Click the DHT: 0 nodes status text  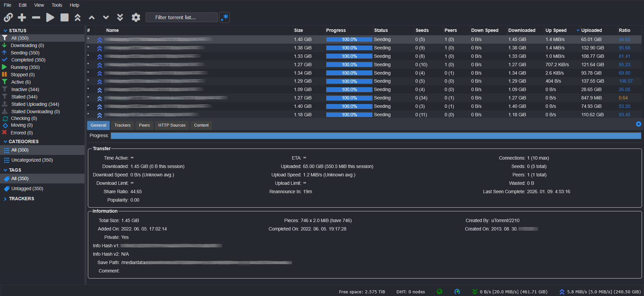click(x=411, y=292)
